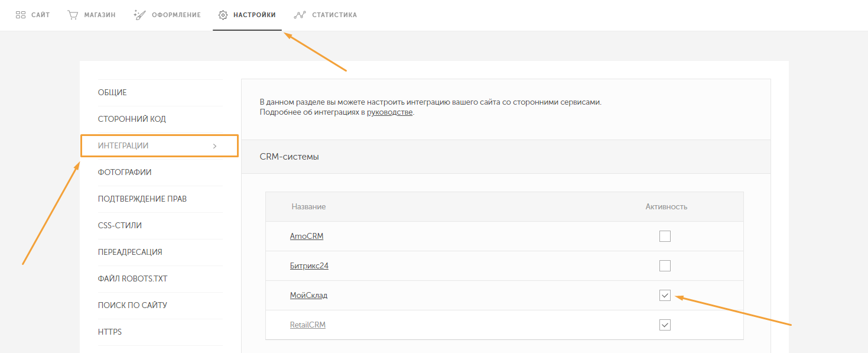Viewport: 868px width, 353px height.
Task: Go to the Статистика tab
Action: [x=325, y=15]
